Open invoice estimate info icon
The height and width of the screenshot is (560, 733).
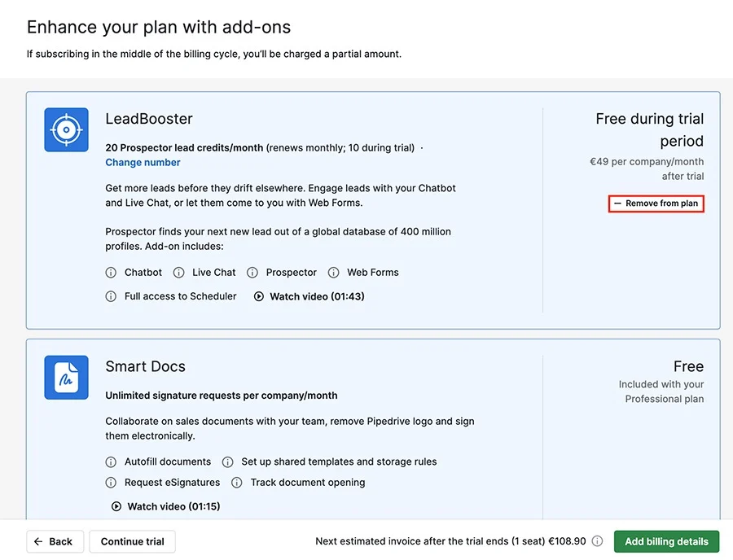pos(598,541)
